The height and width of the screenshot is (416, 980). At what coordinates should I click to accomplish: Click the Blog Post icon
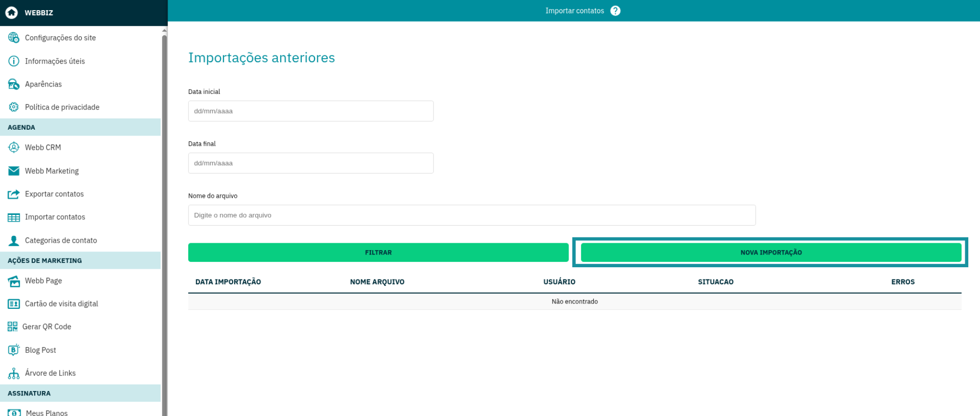coord(14,350)
